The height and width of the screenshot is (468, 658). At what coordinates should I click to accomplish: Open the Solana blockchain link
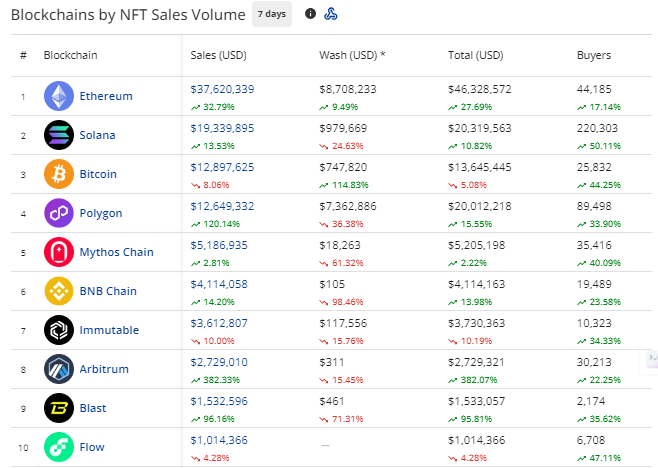tap(97, 135)
